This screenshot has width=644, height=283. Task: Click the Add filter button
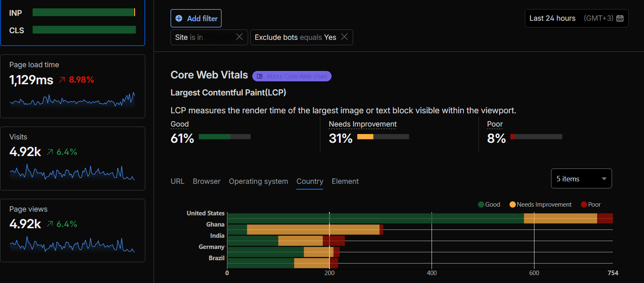coord(196,18)
